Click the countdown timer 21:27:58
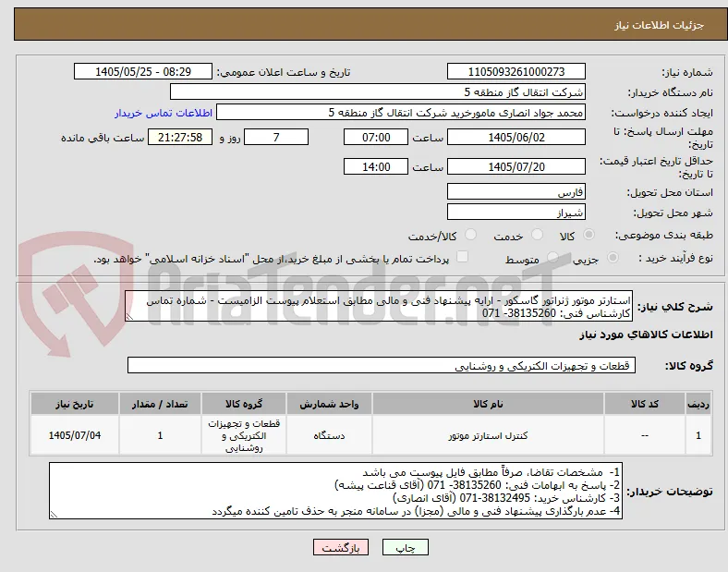 (180, 138)
